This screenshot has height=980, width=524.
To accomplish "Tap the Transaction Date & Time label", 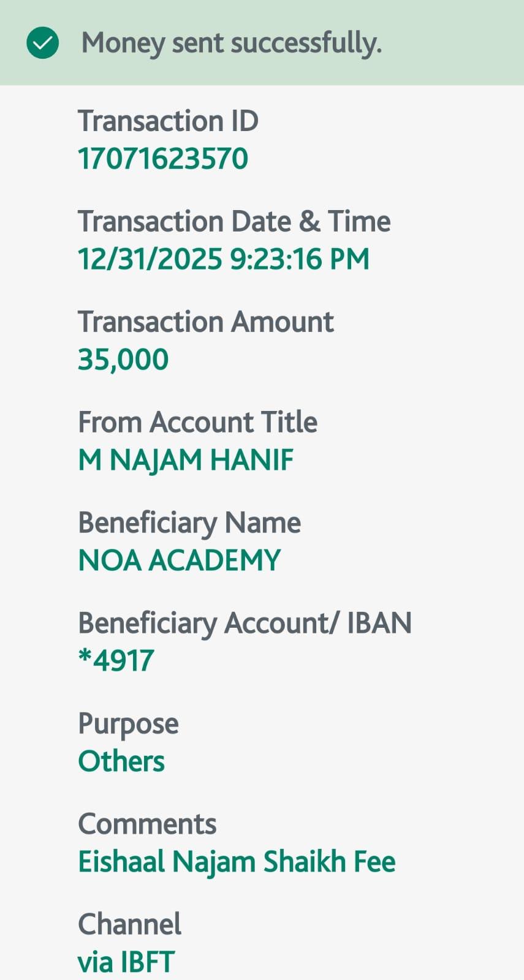I will (234, 221).
